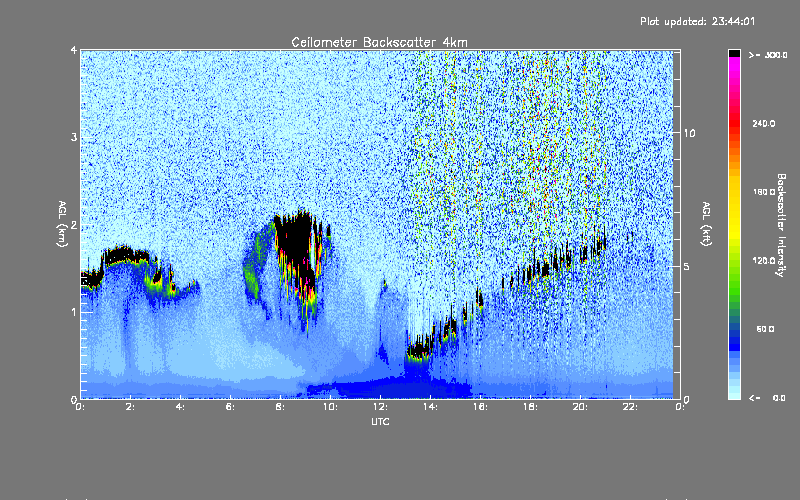800x500 pixels.
Task: Click the 'Plot updated: 23:44:01' timestamp
Action: point(697,21)
